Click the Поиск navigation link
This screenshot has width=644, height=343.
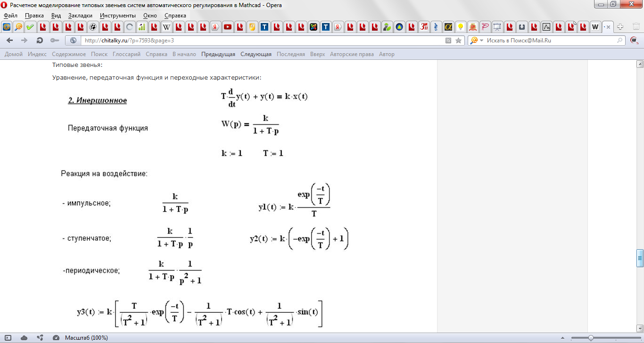point(99,54)
